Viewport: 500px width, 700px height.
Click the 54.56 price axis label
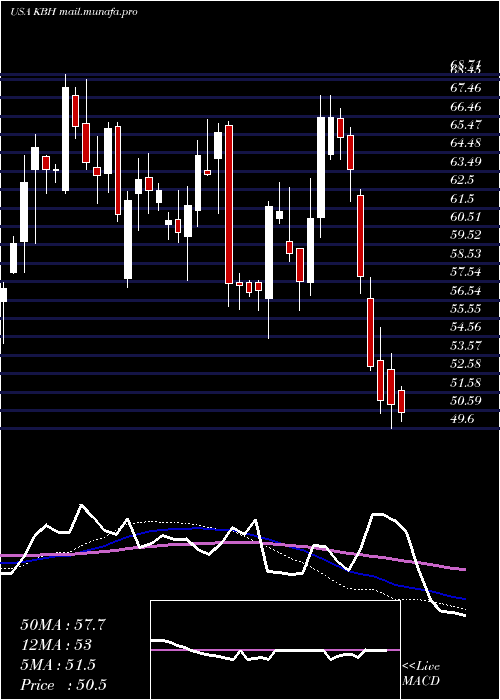tap(465, 327)
